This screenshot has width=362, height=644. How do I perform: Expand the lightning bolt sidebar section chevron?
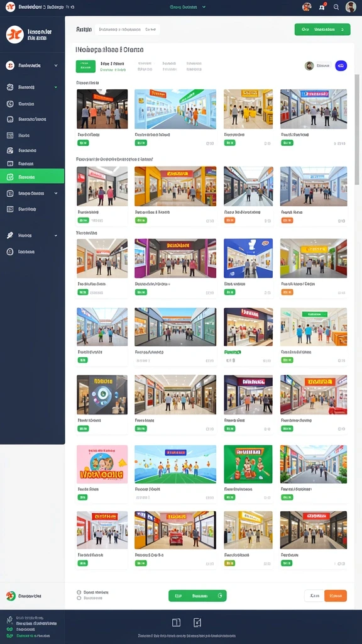click(x=56, y=236)
